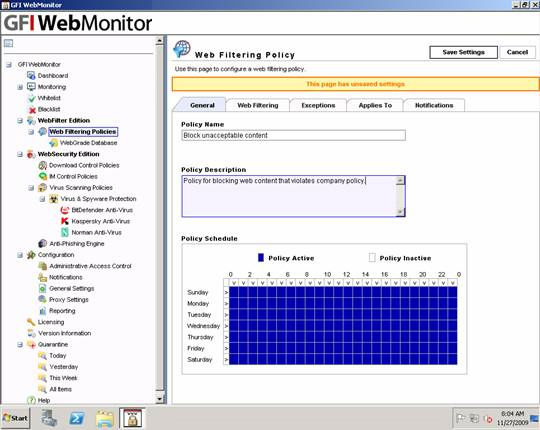Click the Monitoring icon
The height and width of the screenshot is (430, 540).
31,87
